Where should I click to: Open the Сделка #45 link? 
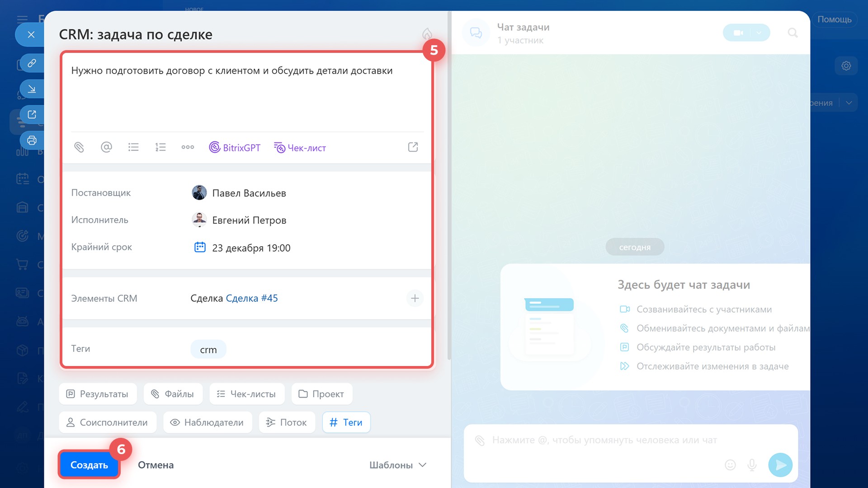click(252, 298)
